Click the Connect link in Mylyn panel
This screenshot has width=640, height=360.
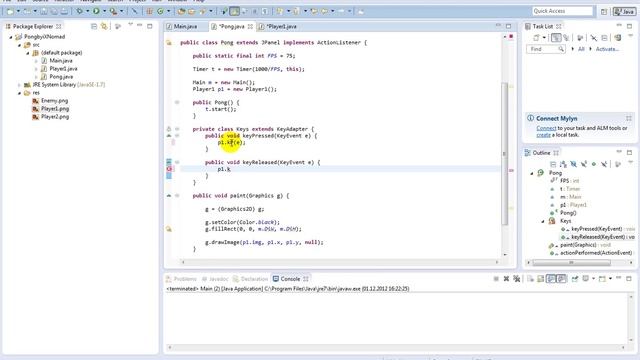(x=546, y=128)
